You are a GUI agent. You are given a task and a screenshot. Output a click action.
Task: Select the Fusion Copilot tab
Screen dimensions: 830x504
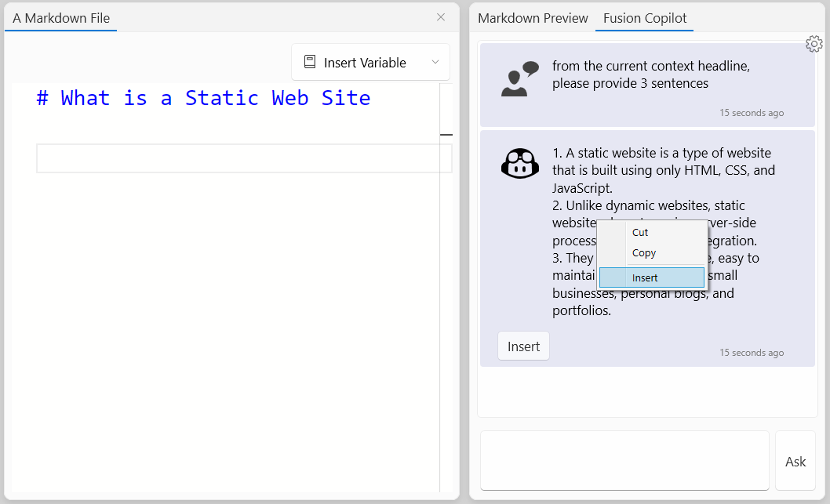(644, 18)
